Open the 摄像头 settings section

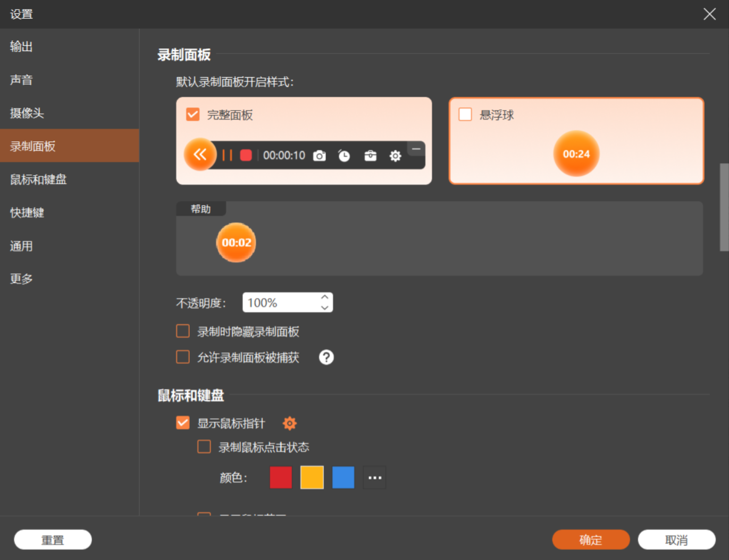point(70,113)
